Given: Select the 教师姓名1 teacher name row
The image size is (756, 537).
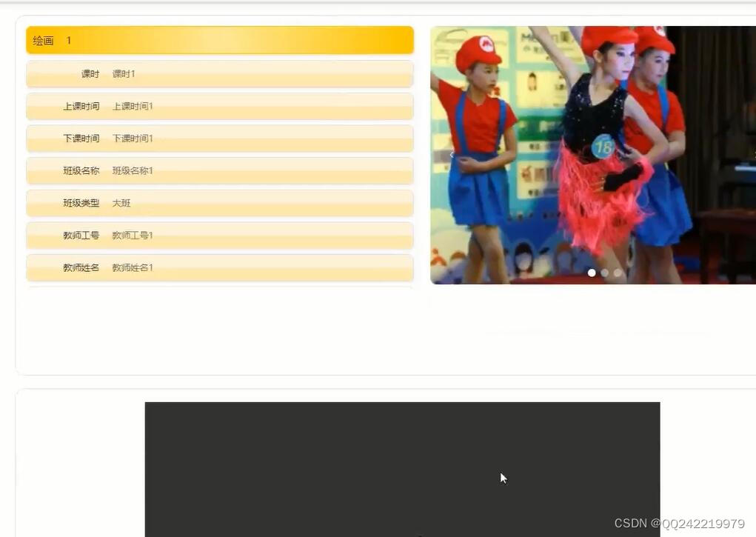Looking at the screenshot, I should 219,267.
